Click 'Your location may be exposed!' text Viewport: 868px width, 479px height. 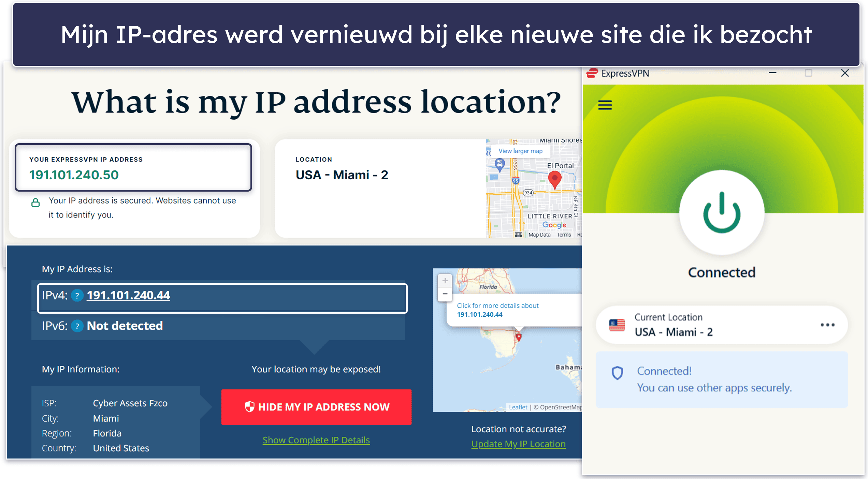316,369
